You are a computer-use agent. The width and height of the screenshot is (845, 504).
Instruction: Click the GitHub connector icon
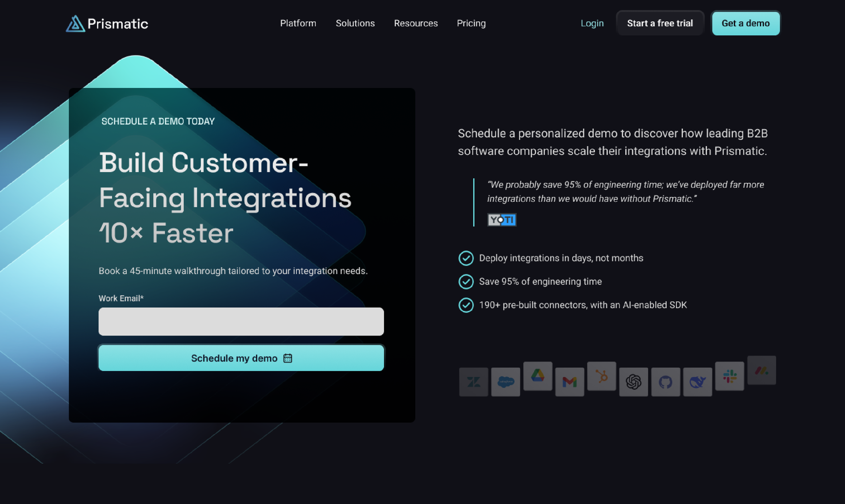pos(665,382)
